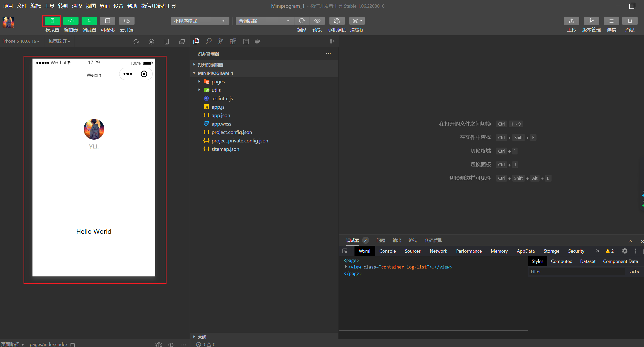
Task: Select the explorer files icon
Action: pyautogui.click(x=196, y=41)
